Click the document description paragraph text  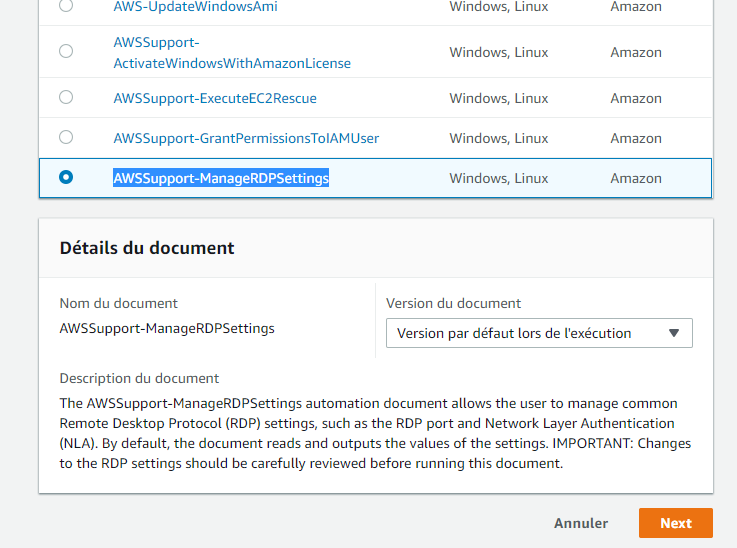[x=375, y=433]
